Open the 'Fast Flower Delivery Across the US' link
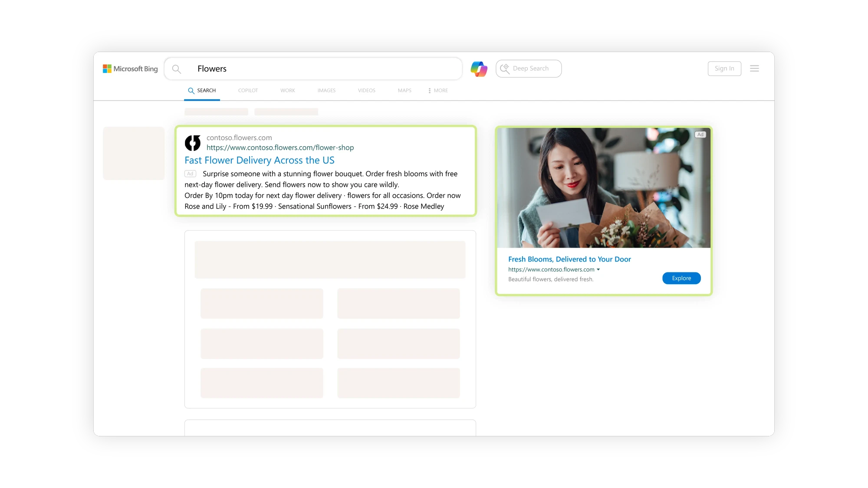 pyautogui.click(x=259, y=160)
